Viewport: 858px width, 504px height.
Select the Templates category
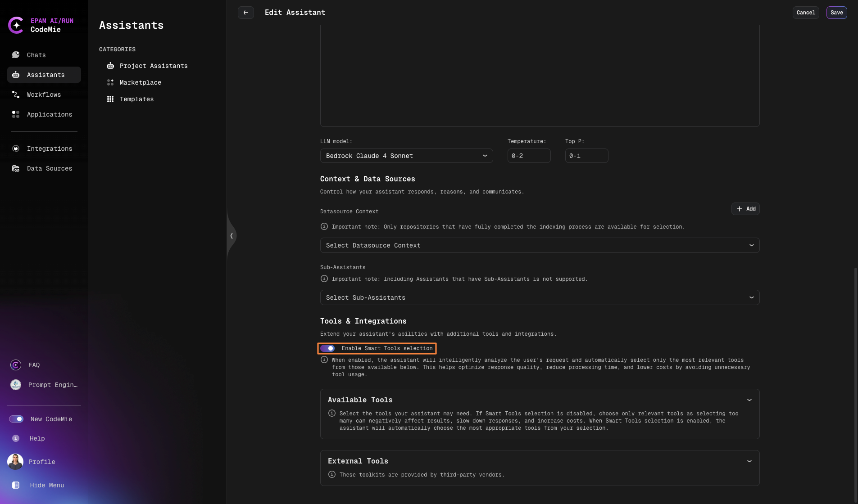[136, 99]
